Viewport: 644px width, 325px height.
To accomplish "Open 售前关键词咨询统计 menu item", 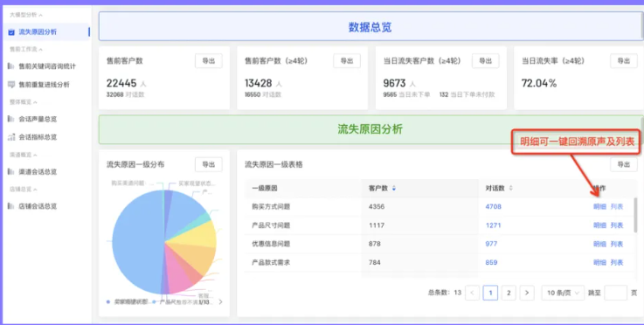I will pos(46,66).
